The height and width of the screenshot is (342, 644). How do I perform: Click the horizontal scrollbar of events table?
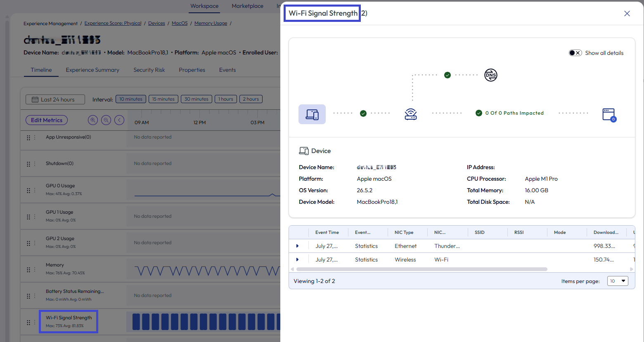click(422, 269)
